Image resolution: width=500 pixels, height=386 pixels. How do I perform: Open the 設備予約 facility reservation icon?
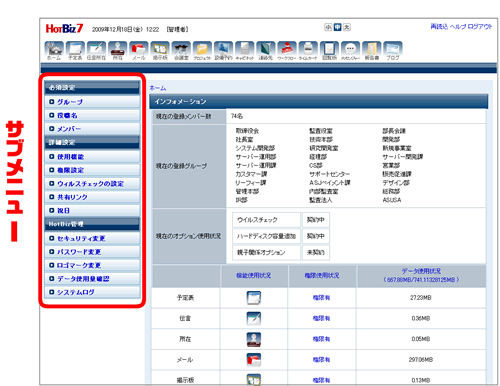[x=223, y=51]
